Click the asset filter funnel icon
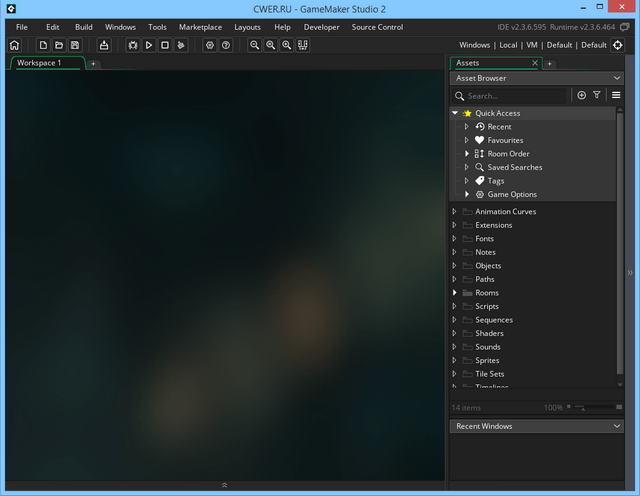 pos(597,95)
